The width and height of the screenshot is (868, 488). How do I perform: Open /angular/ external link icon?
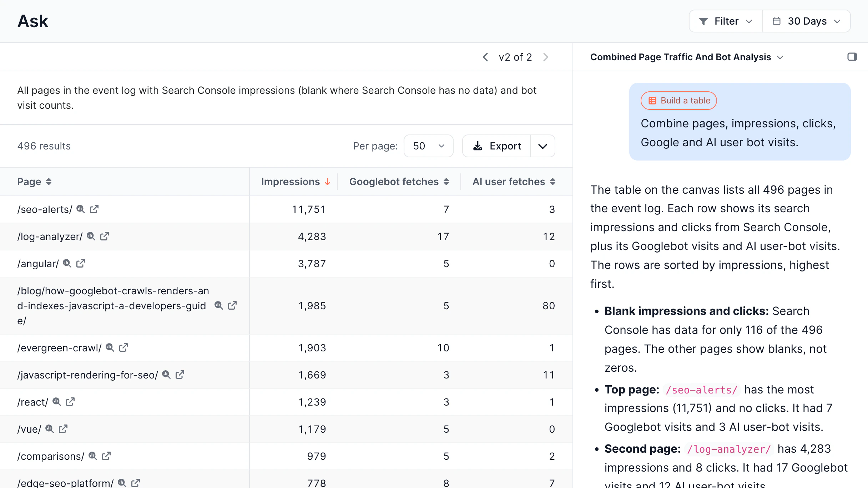pos(81,263)
